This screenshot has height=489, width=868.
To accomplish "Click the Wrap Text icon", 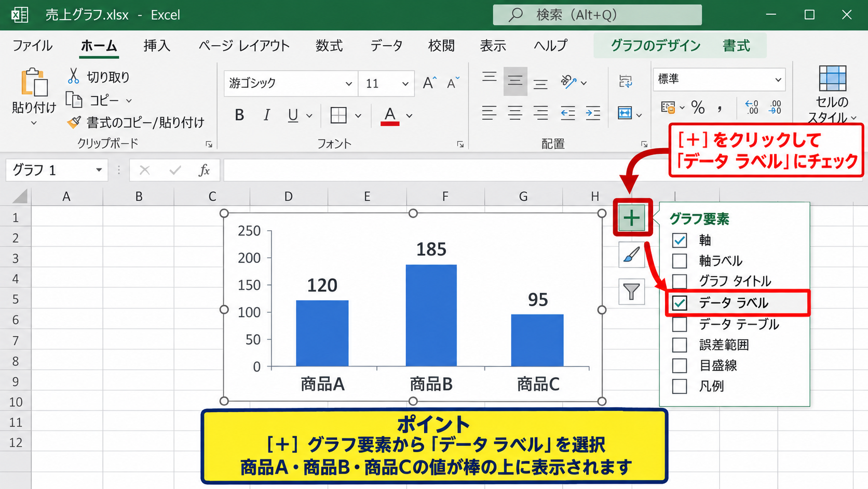I will click(626, 82).
